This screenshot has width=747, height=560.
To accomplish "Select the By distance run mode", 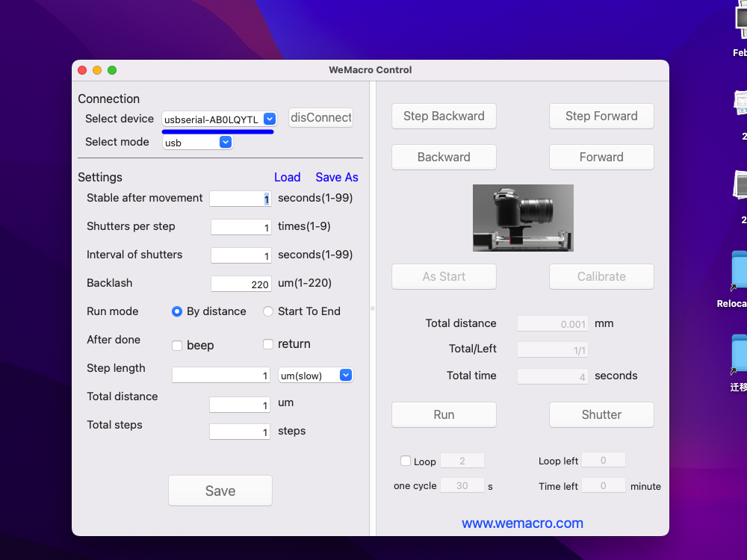I will click(x=177, y=311).
